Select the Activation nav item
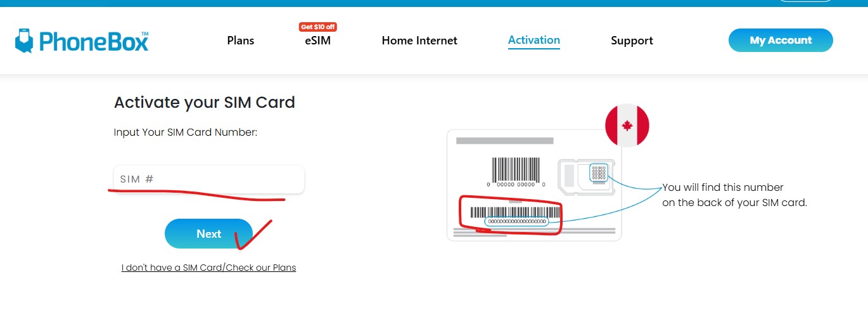The width and height of the screenshot is (868, 317). pyautogui.click(x=534, y=40)
